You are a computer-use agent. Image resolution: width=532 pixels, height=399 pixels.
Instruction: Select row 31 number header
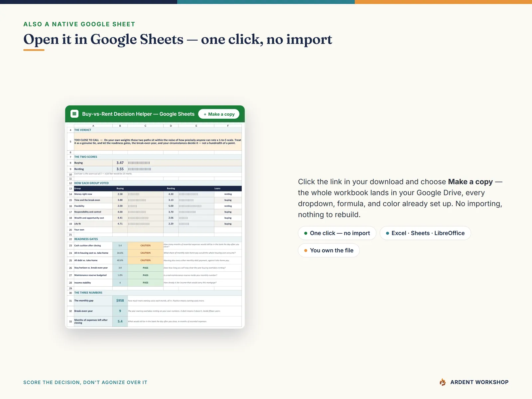(70, 301)
